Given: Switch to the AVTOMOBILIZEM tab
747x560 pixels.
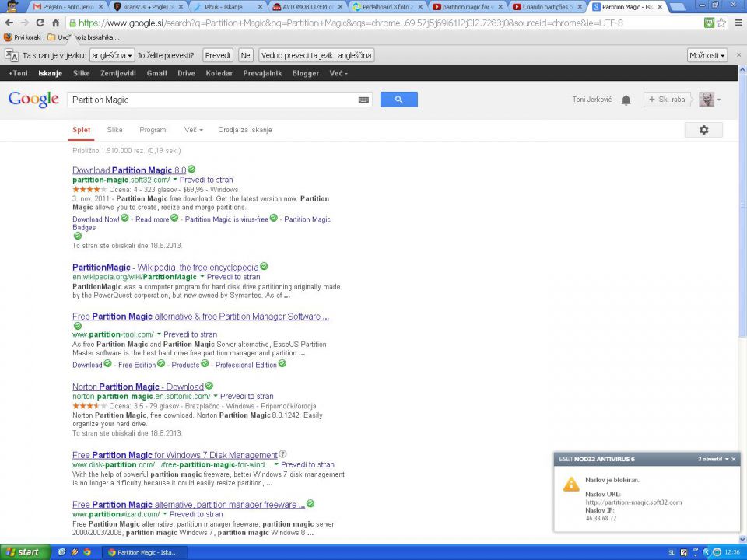Looking at the screenshot, I should click(308, 7).
